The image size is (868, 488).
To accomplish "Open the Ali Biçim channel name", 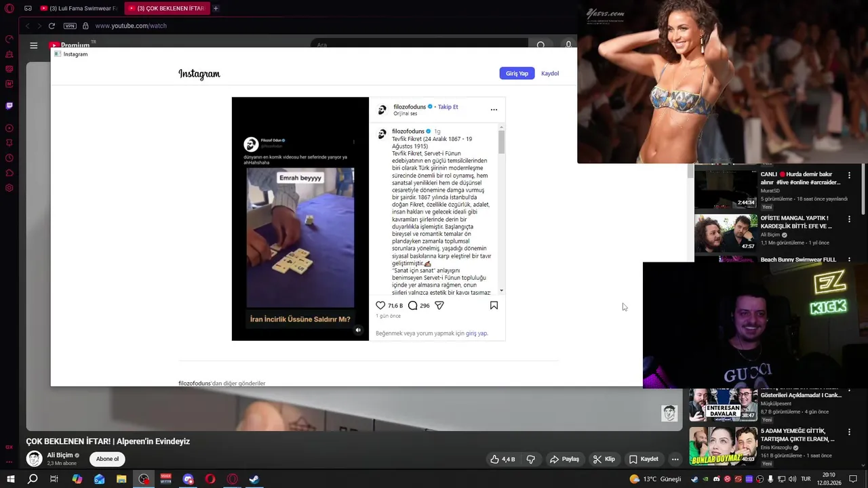I will (60, 455).
